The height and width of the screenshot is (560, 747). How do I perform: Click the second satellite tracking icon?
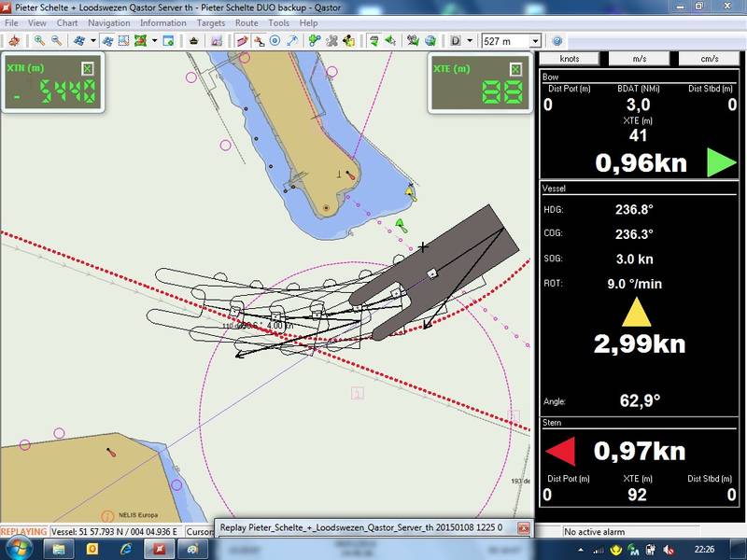[x=107, y=41]
